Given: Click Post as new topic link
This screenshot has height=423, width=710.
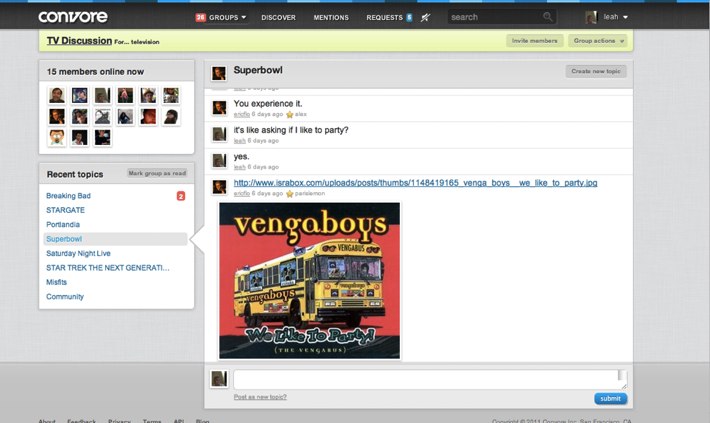Looking at the screenshot, I should [260, 397].
